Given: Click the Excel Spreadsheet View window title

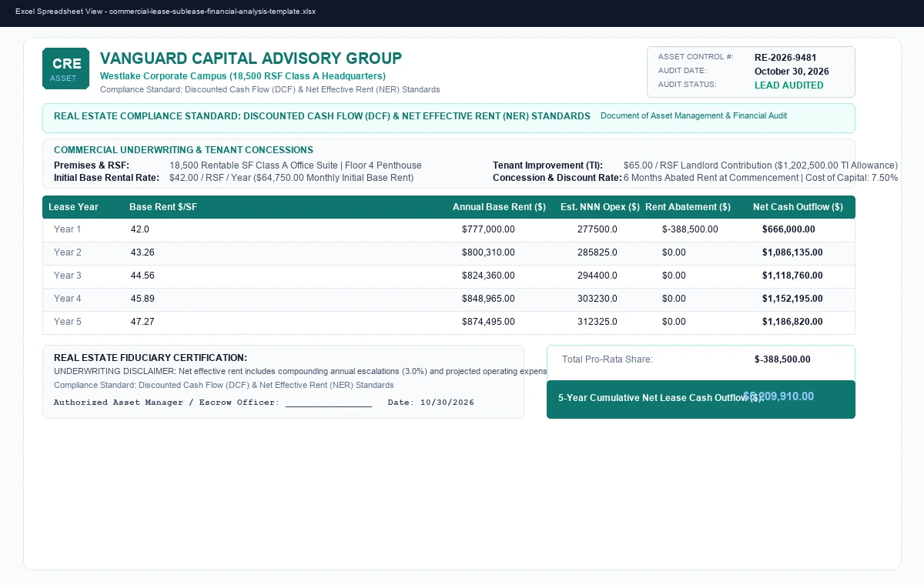Looking at the screenshot, I should (166, 12).
